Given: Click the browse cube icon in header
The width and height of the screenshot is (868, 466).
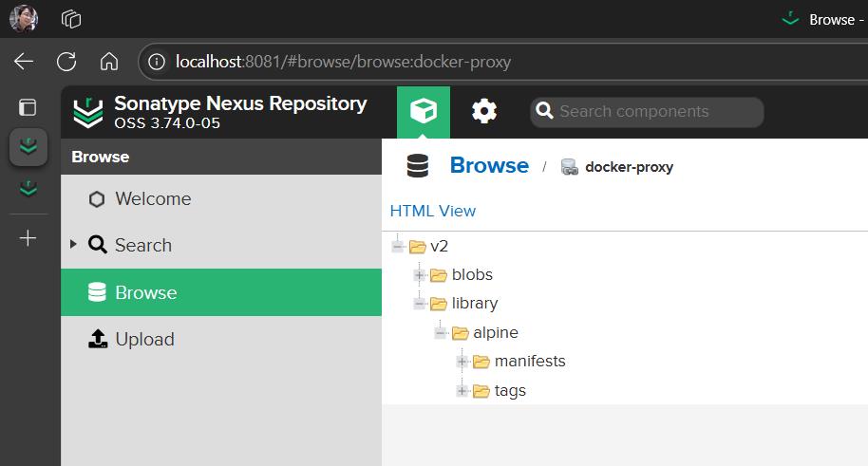Looking at the screenshot, I should pyautogui.click(x=424, y=112).
